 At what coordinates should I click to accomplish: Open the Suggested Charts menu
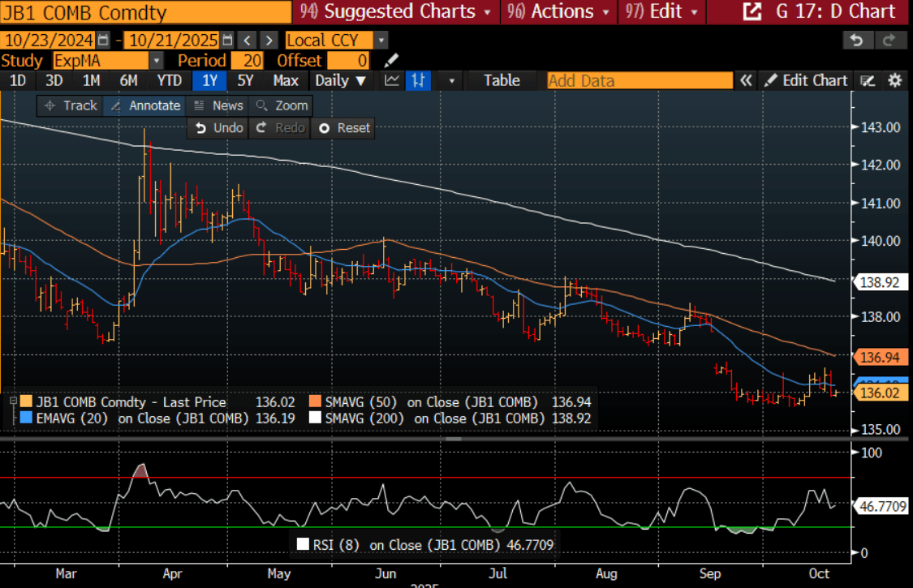pos(395,11)
